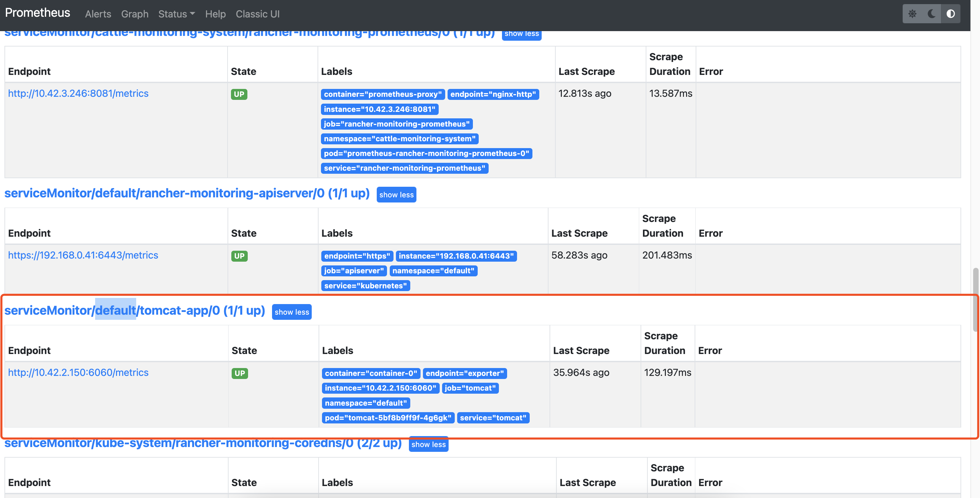This screenshot has height=498, width=980.
Task: Click the Prometheus brand logo
Action: pyautogui.click(x=37, y=13)
